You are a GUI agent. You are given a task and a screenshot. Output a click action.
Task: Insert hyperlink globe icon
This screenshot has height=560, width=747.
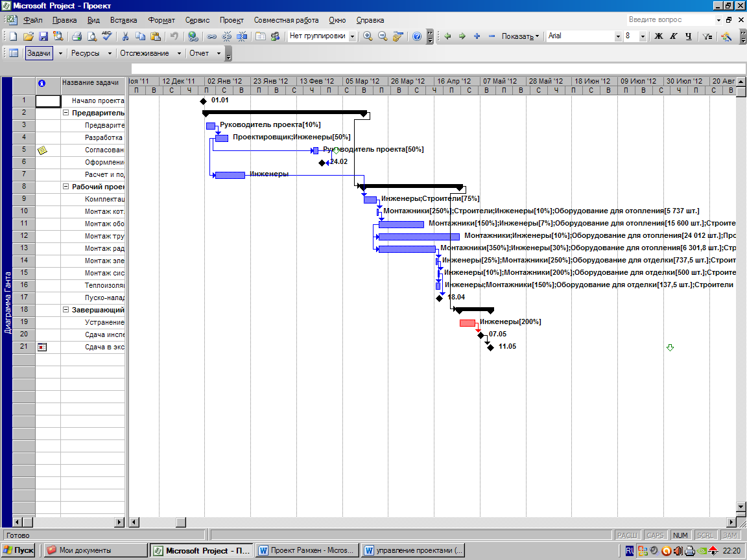point(193,36)
